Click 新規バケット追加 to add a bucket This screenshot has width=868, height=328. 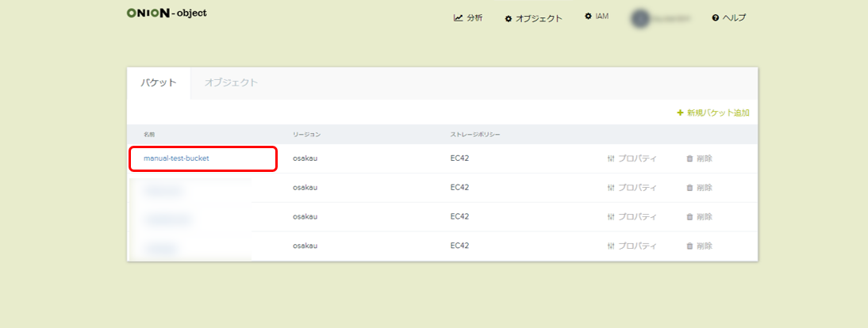click(x=712, y=113)
